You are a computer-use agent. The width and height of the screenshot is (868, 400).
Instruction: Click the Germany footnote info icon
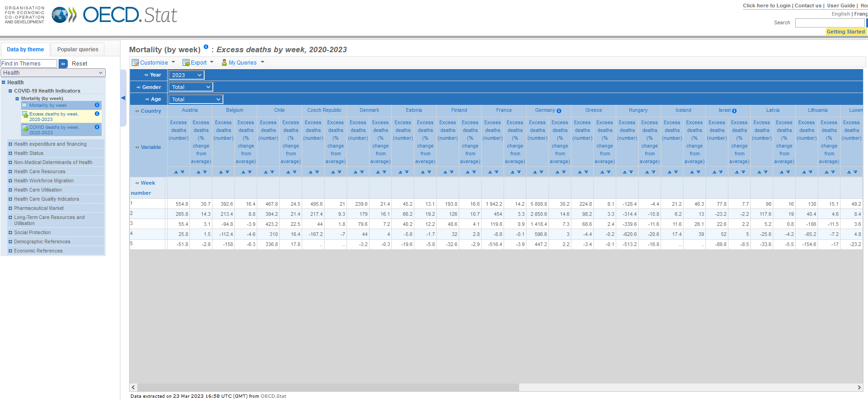tap(559, 111)
